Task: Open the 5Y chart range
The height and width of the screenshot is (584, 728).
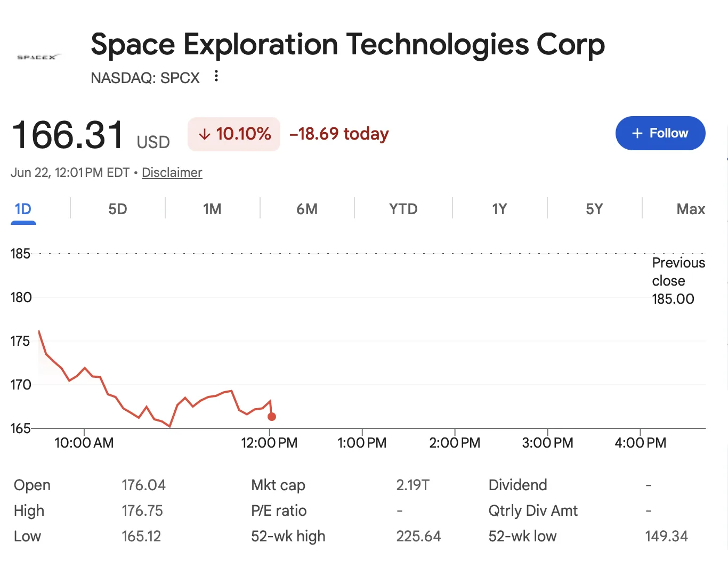Action: click(594, 209)
